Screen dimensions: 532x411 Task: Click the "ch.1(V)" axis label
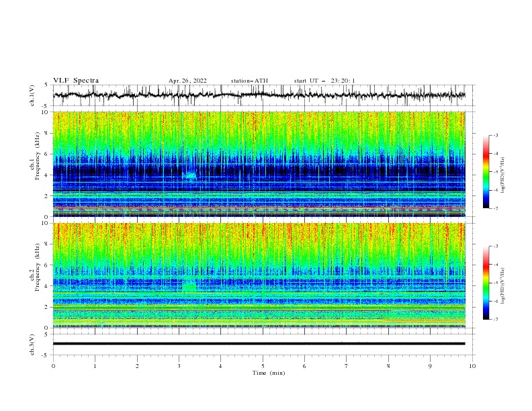click(32, 95)
